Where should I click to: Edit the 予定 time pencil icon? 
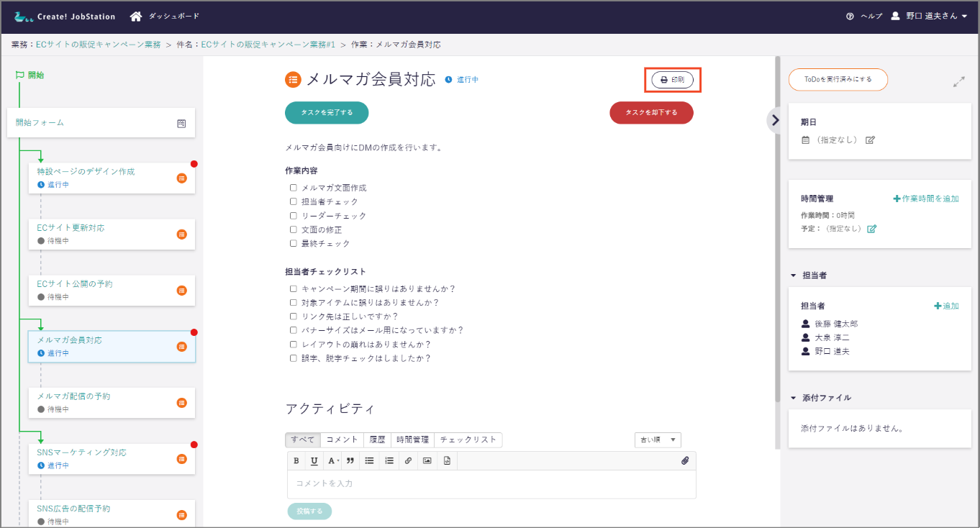[872, 229]
